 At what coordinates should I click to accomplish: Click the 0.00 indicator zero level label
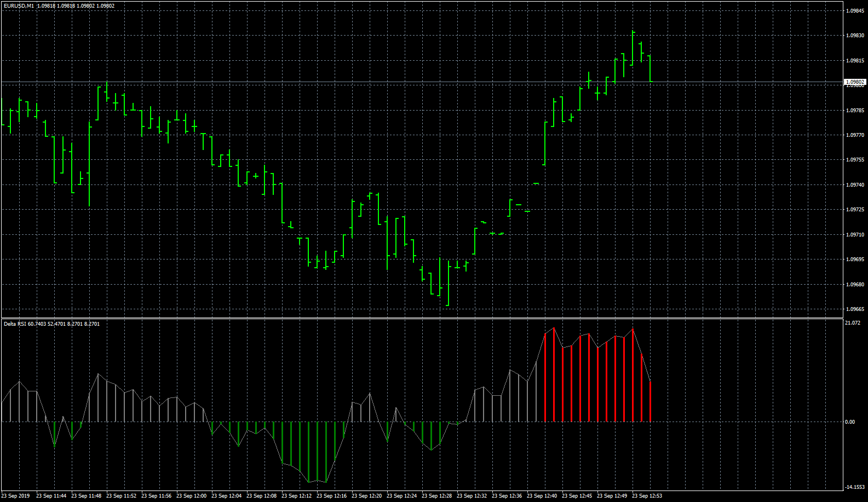850,422
